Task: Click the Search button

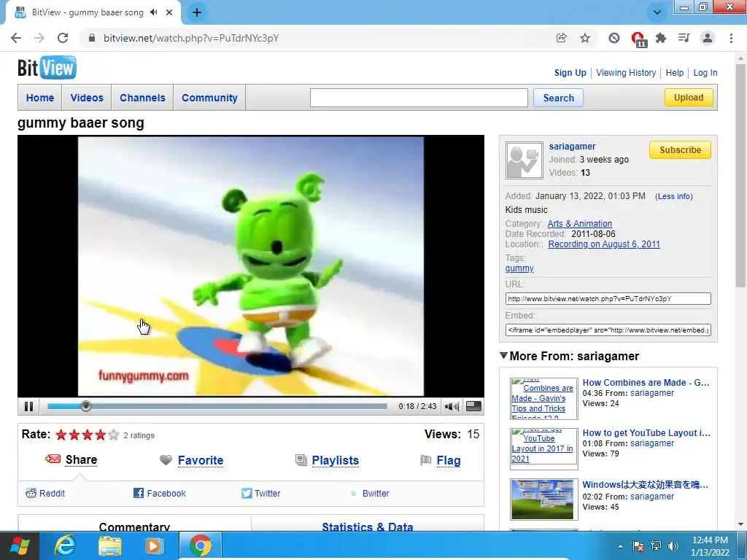Action: tap(558, 98)
